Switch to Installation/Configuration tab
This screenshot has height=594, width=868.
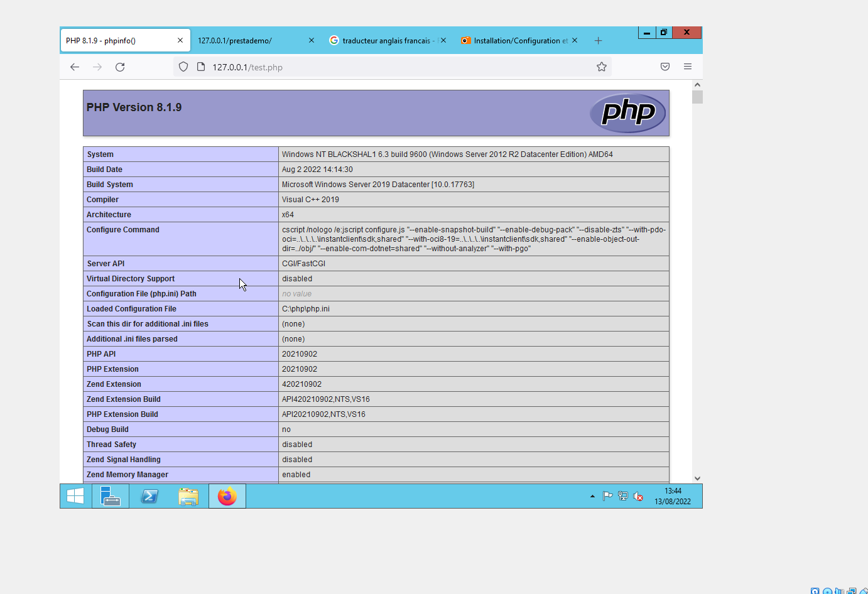(519, 40)
